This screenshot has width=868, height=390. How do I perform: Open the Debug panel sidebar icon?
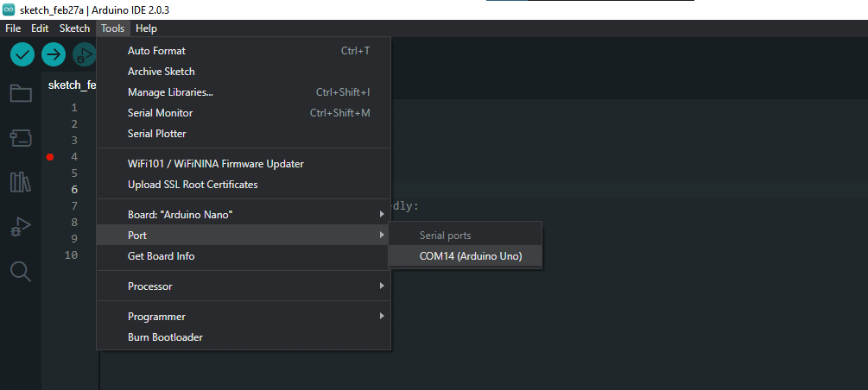point(21,227)
